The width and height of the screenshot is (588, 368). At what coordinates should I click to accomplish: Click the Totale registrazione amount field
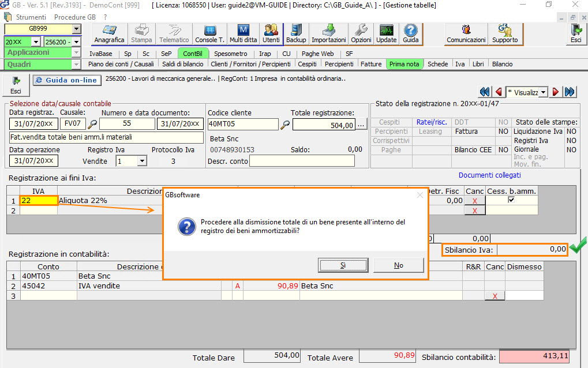click(x=324, y=125)
